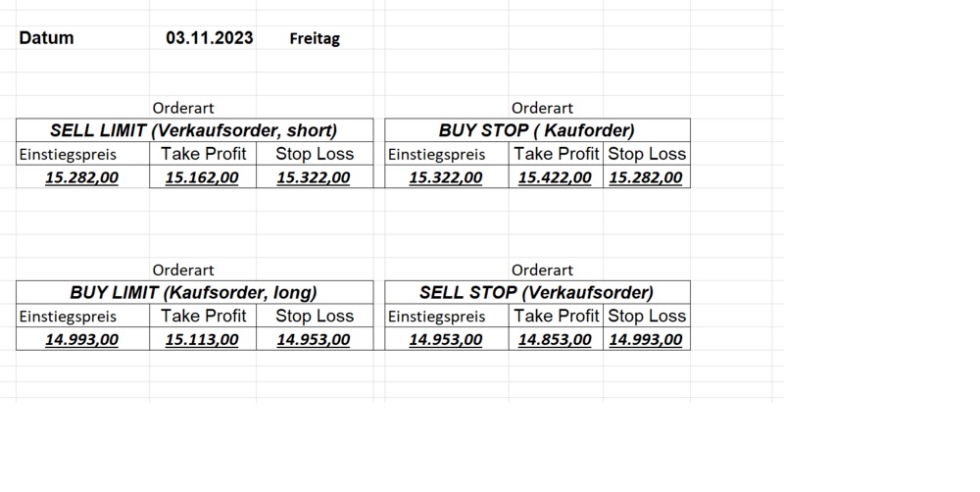
Task: Click the BUY LIMIT Einstiegspreis value 14.993,00
Action: pos(82,339)
